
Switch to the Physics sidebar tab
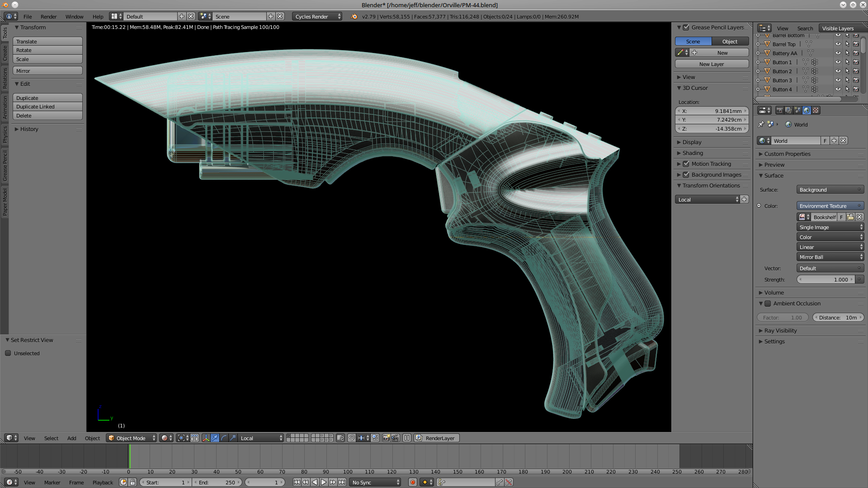(x=5, y=134)
